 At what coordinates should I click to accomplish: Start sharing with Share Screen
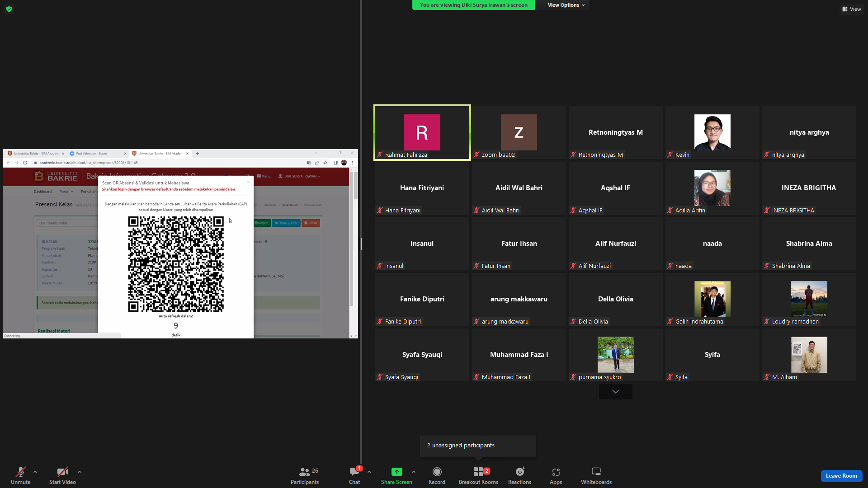396,475
